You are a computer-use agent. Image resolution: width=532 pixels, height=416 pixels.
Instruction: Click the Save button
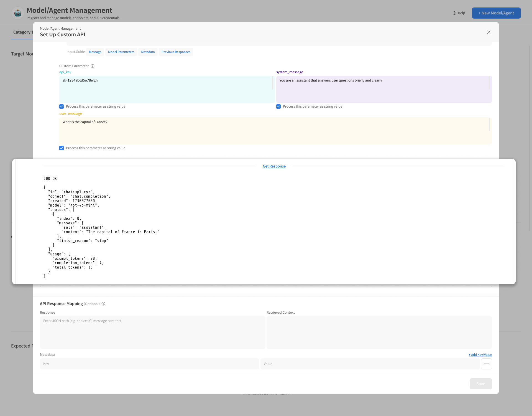(x=480, y=384)
